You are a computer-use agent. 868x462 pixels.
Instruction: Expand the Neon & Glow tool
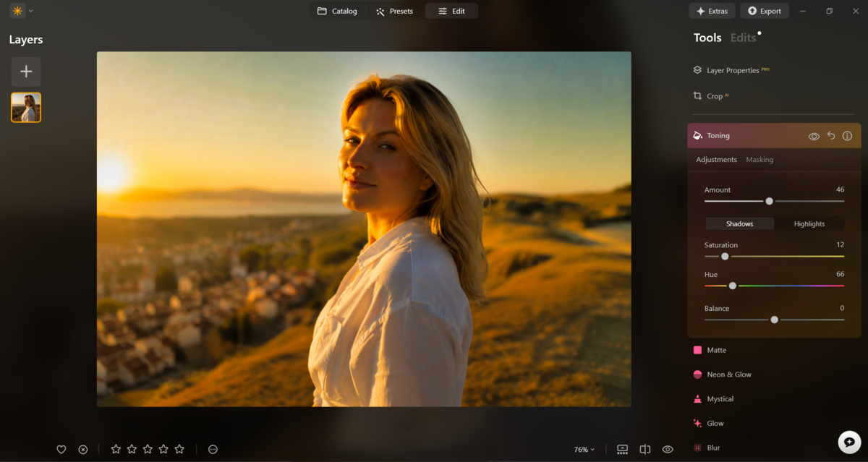click(x=722, y=375)
